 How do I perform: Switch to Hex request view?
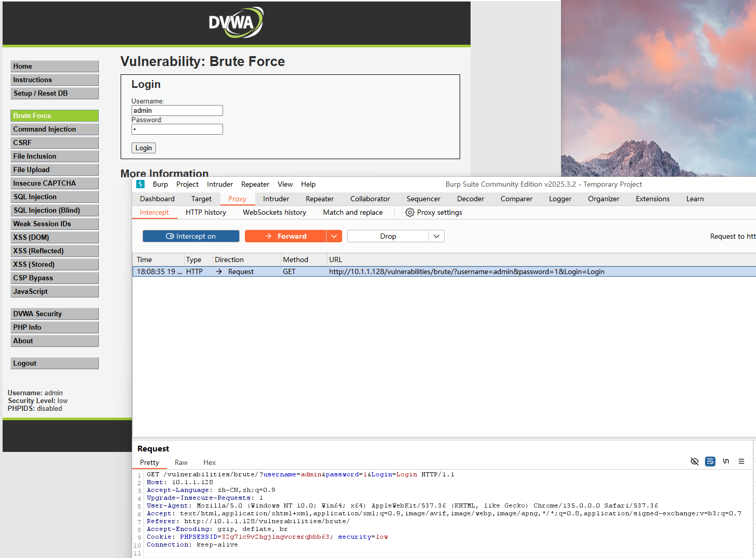point(210,462)
